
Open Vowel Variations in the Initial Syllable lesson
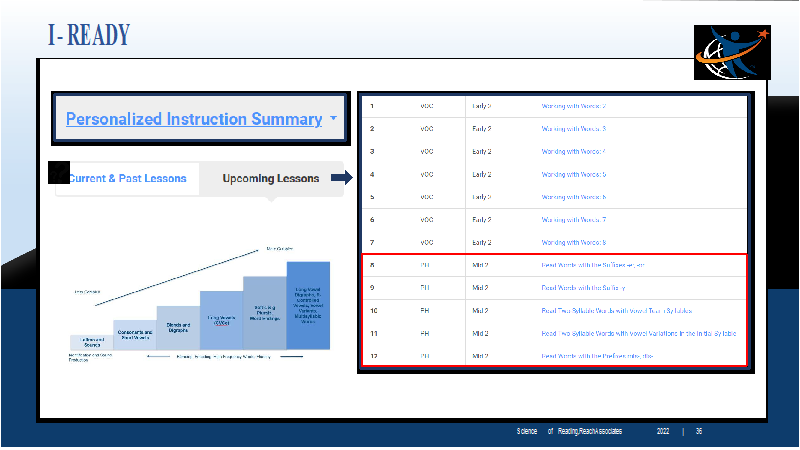[639, 334]
